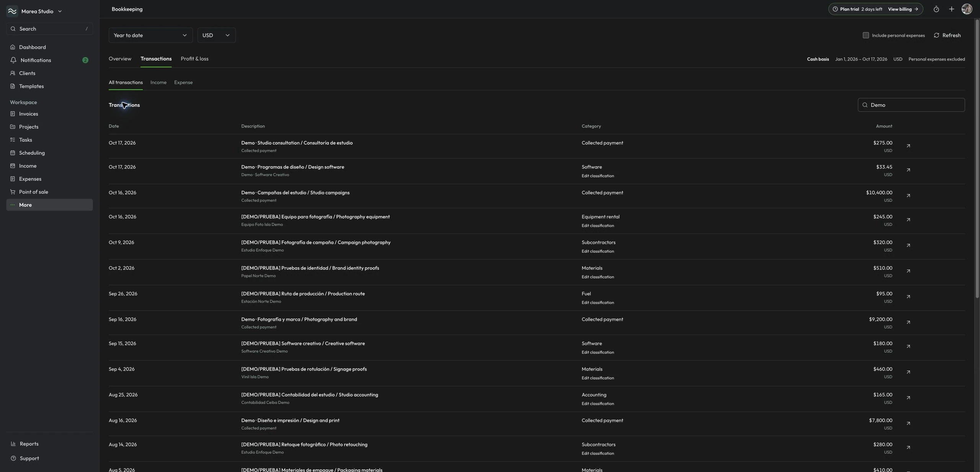Expand the Year to date dropdown
980x472 pixels.
(x=150, y=35)
